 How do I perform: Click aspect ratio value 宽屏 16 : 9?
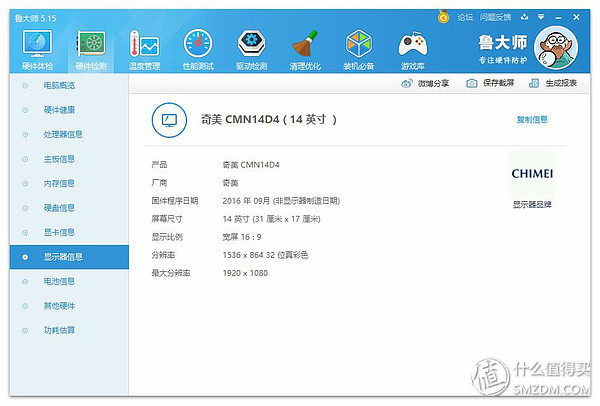242,237
